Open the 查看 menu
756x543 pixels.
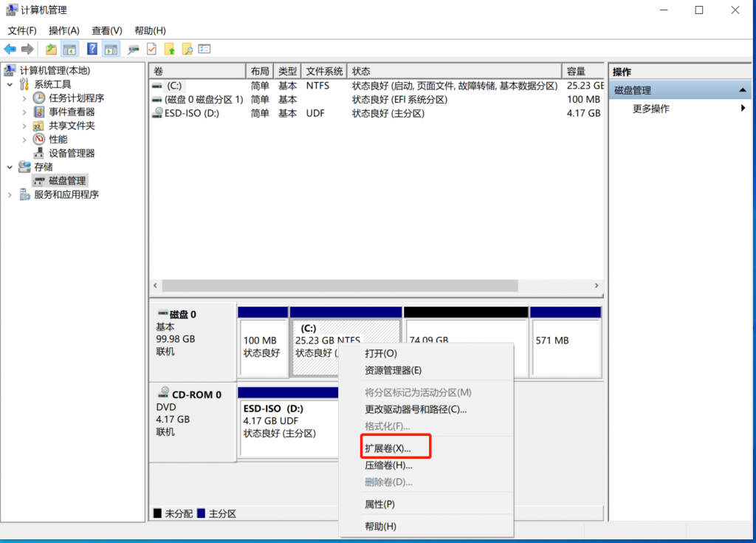click(x=106, y=30)
